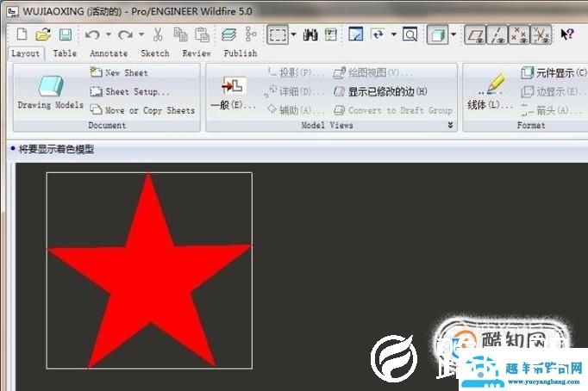Click the New file icon

[x=22, y=34]
